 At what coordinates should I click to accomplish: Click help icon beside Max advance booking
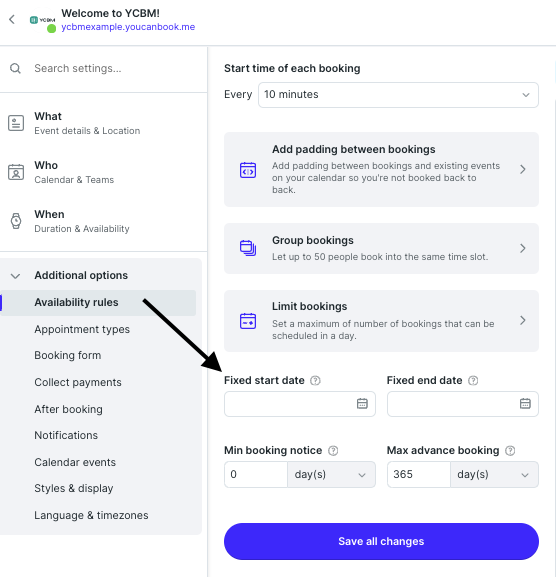[x=510, y=450]
